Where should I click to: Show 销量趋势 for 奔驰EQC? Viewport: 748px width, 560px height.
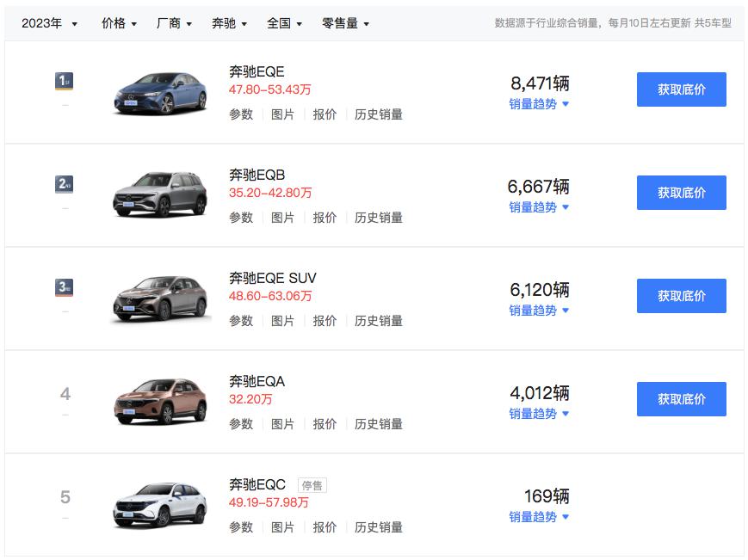pyautogui.click(x=539, y=517)
